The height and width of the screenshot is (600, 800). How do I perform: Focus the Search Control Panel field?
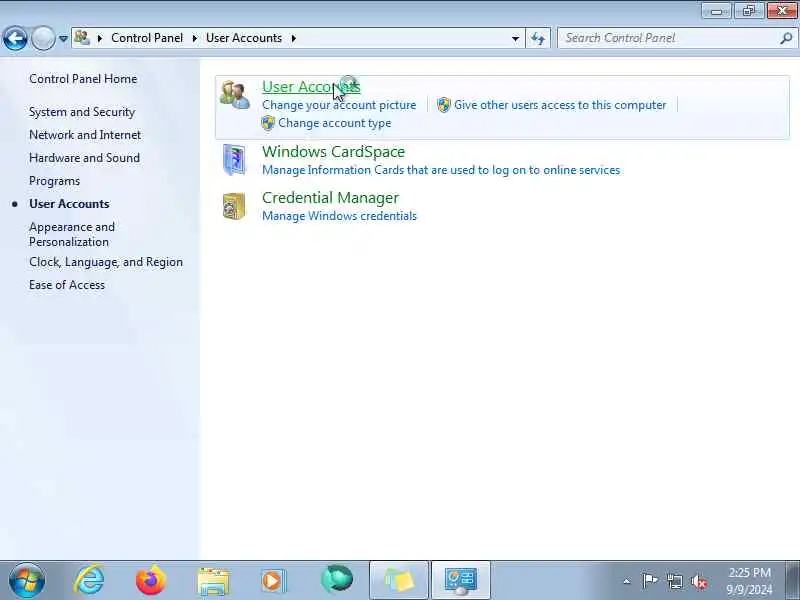tap(668, 38)
